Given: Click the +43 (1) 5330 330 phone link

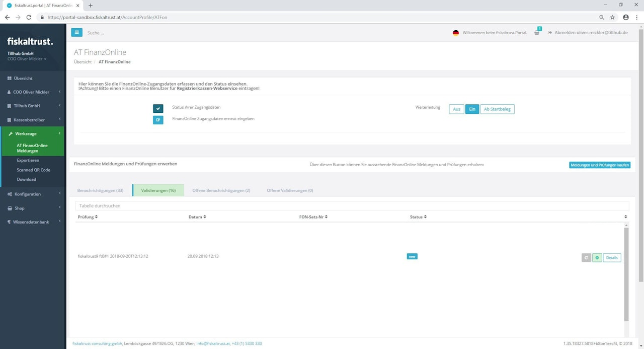Looking at the screenshot, I should (247, 343).
